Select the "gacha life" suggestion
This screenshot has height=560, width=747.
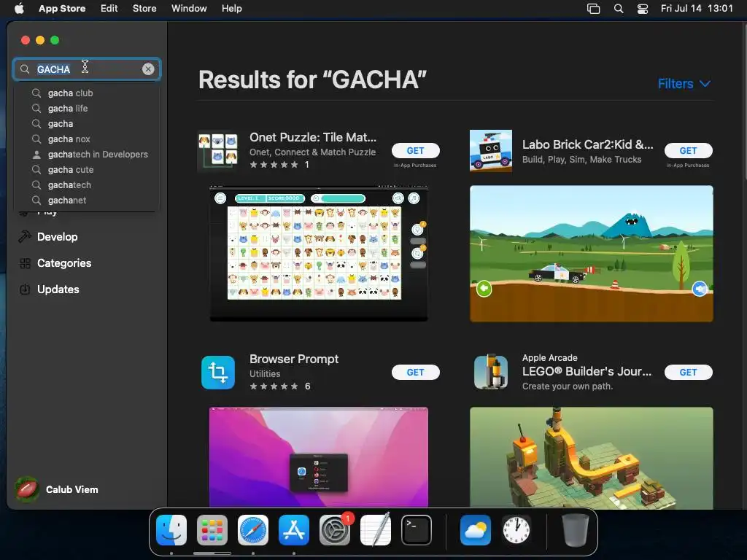(x=86, y=108)
